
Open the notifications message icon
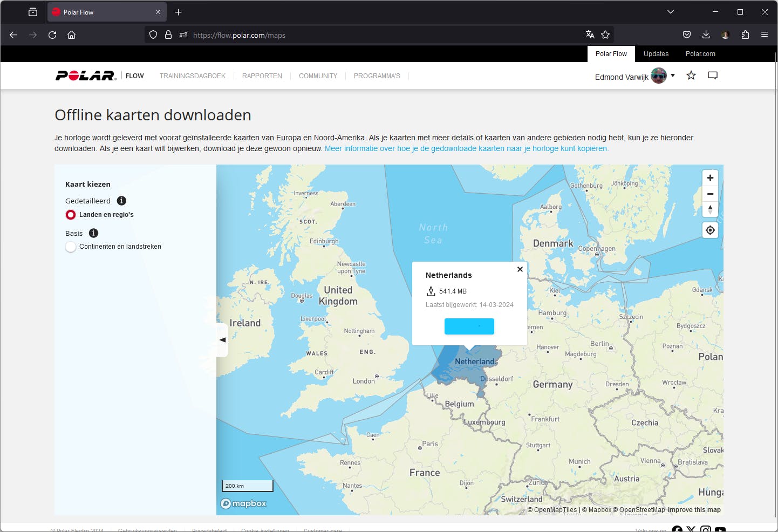[x=713, y=76]
